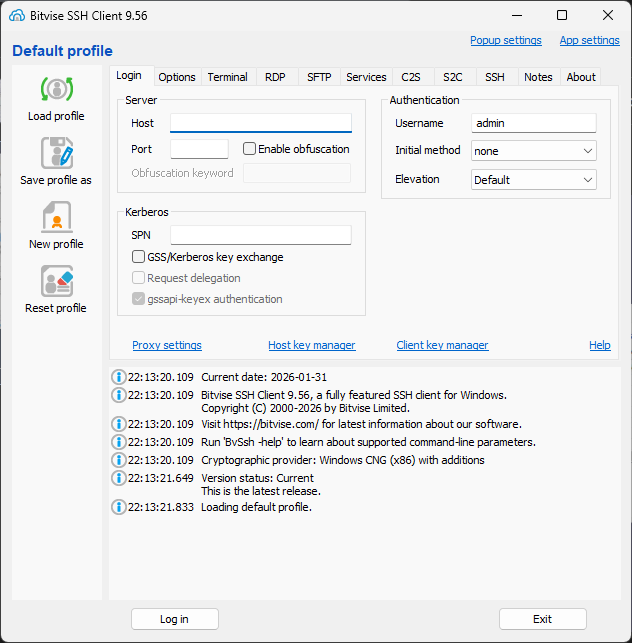Close the Bitvise SSH Client window
The height and width of the screenshot is (643, 632).
coord(608,16)
